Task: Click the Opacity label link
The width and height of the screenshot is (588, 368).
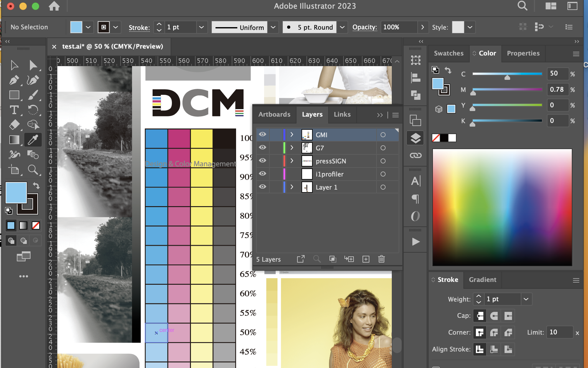Action: (x=365, y=27)
